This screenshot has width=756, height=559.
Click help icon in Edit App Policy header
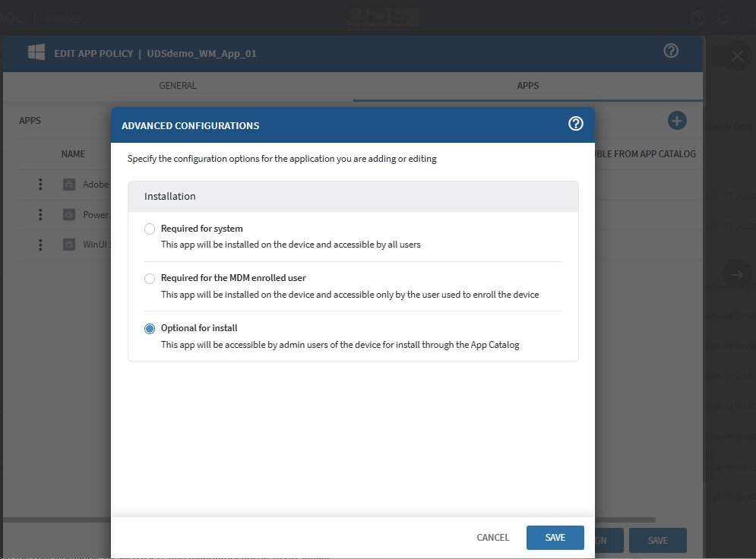670,51
